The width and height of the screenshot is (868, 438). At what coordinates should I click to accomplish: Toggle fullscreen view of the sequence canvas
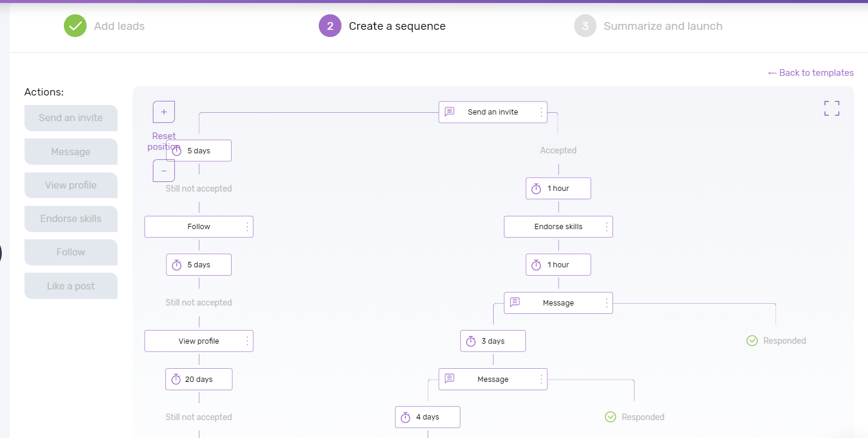click(x=832, y=108)
